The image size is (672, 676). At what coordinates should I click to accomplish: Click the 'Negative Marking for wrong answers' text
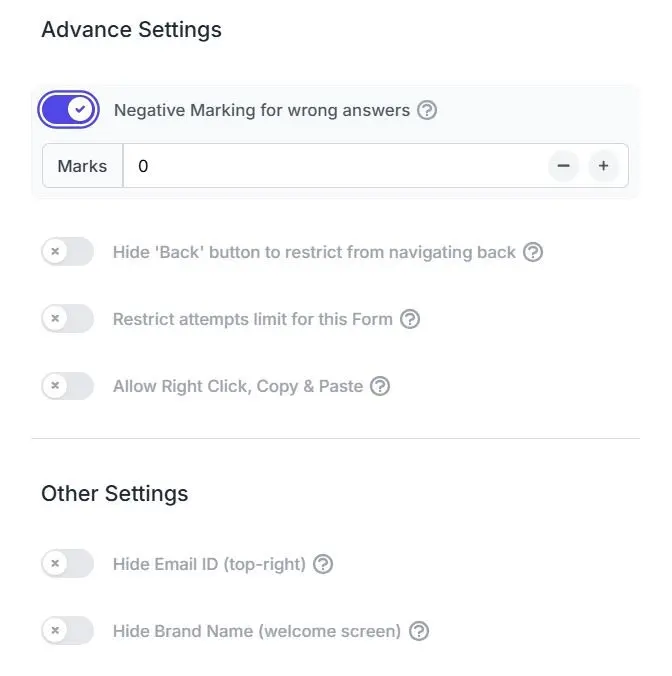pos(262,110)
